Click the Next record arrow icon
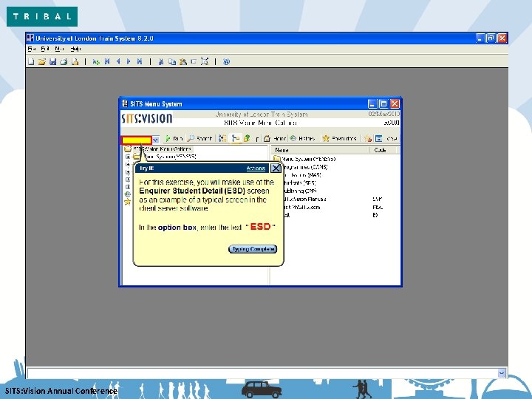 (129, 61)
